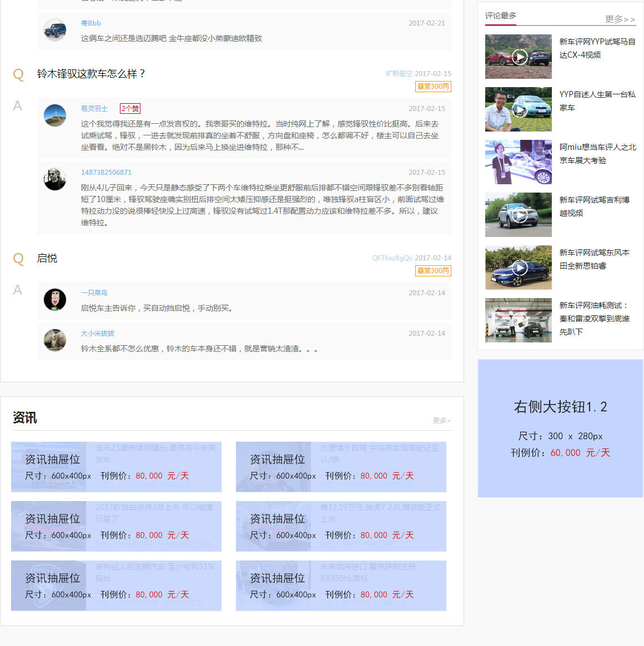This screenshot has width=644, height=646.
Task: Play the 吉利博越 test drive video
Action: pyautogui.click(x=519, y=215)
